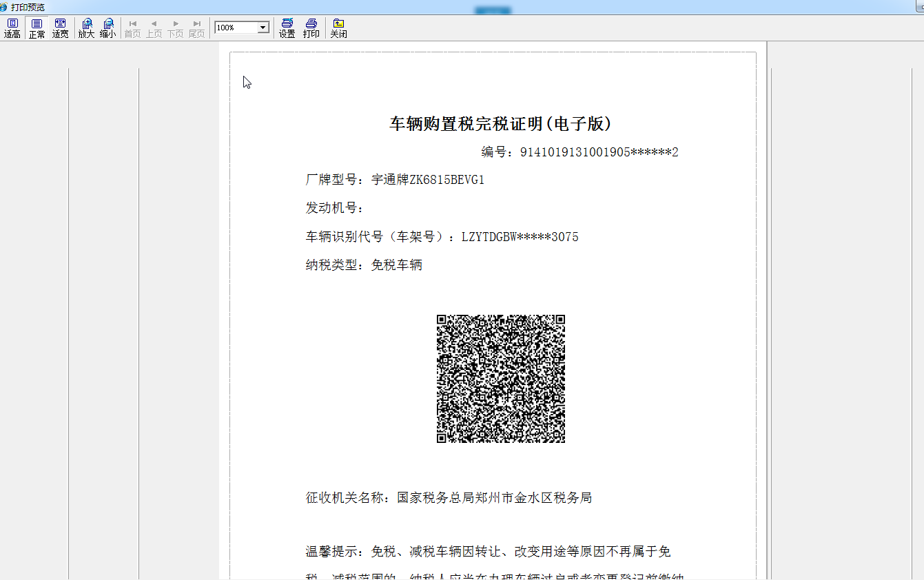The width and height of the screenshot is (924, 580).
Task: Click the QR code on the certificate
Action: 500,378
